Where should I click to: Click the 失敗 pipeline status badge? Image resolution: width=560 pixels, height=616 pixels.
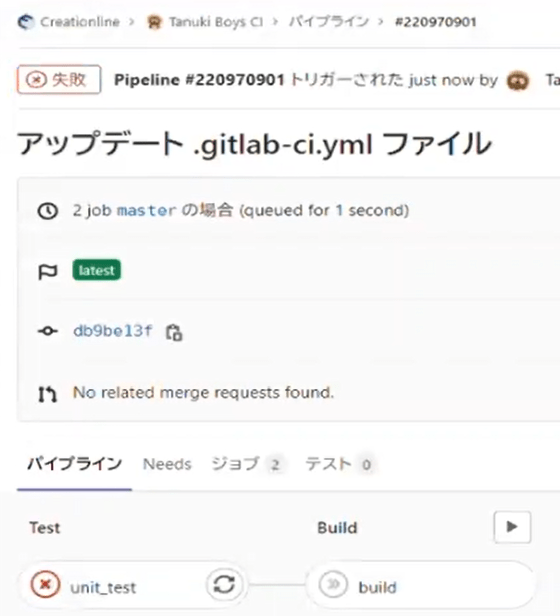(59, 80)
